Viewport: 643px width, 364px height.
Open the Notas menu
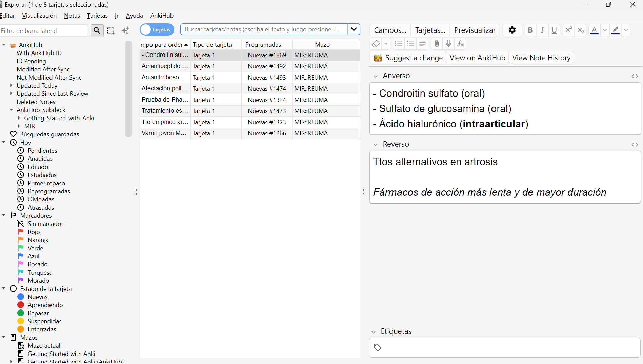coord(72,15)
